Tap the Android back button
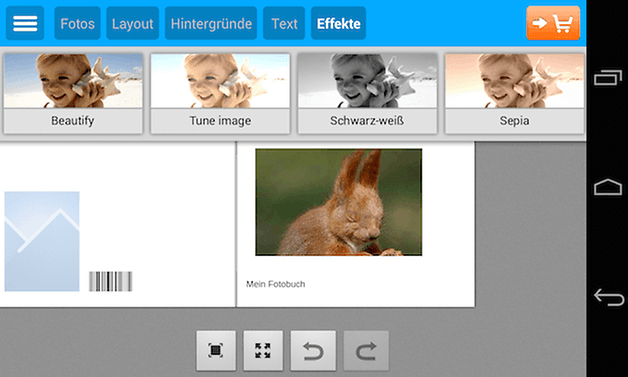Viewport: 628px width, 377px height. [x=608, y=297]
